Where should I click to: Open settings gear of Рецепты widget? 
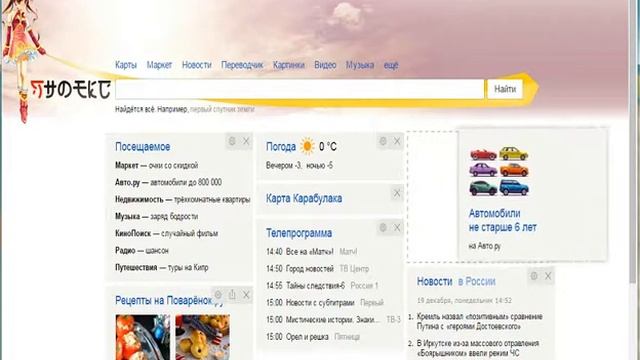(218, 295)
